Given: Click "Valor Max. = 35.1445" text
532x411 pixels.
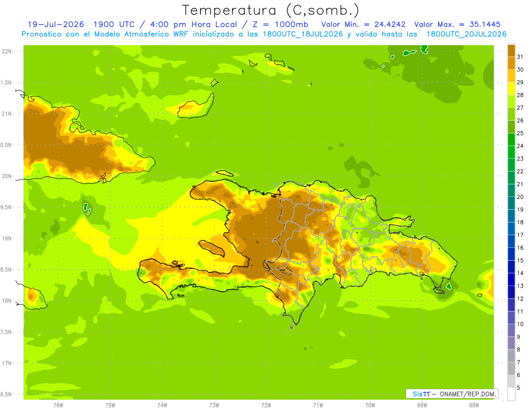Looking at the screenshot, I should pos(457,24).
